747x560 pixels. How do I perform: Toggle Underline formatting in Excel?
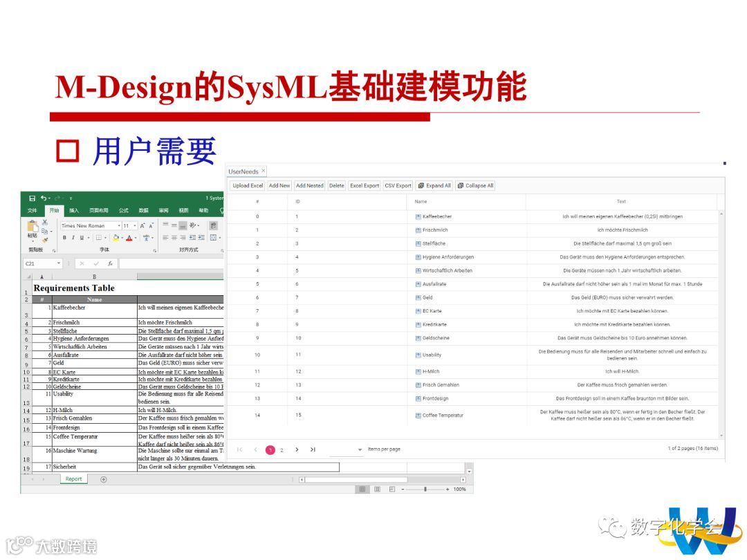click(82, 238)
